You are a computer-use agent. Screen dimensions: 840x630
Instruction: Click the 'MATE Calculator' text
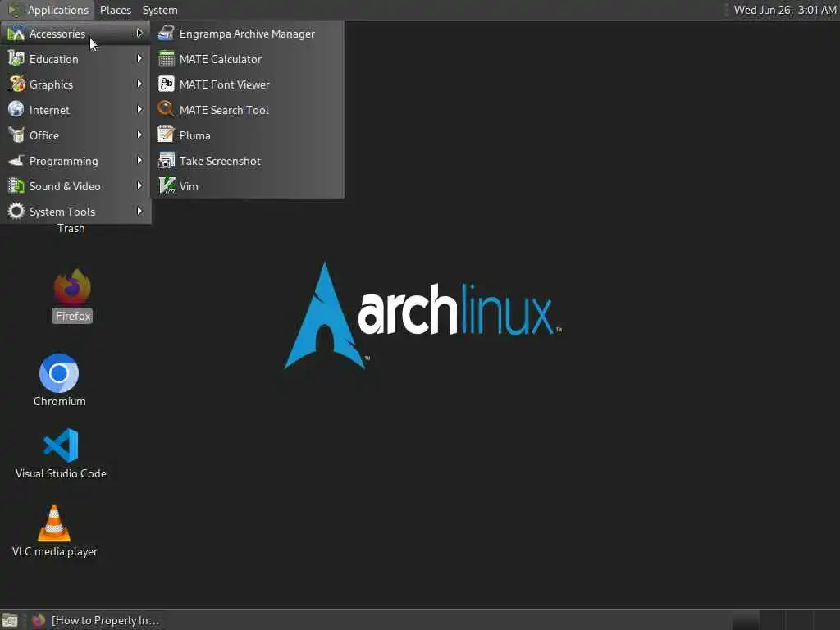(220, 59)
